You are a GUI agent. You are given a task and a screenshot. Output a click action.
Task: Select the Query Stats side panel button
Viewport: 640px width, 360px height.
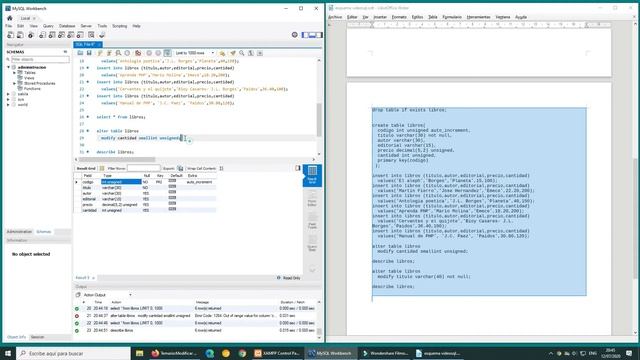[312, 243]
